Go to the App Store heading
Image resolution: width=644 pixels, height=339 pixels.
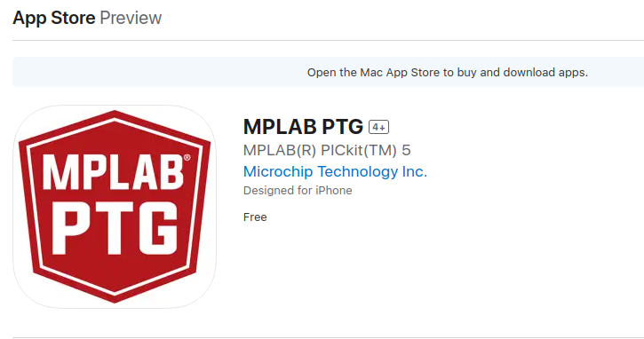54,18
